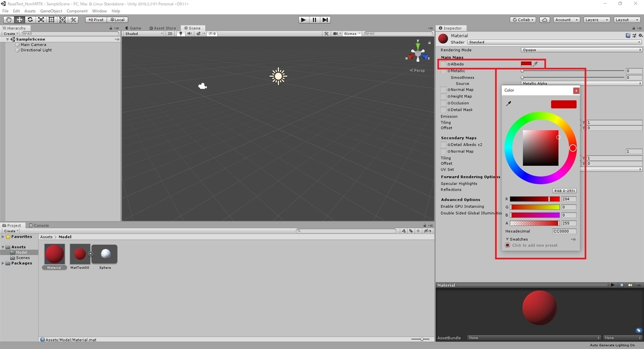Open scene view tools wrench icon
The width and height of the screenshot is (644, 349).
click(x=327, y=33)
